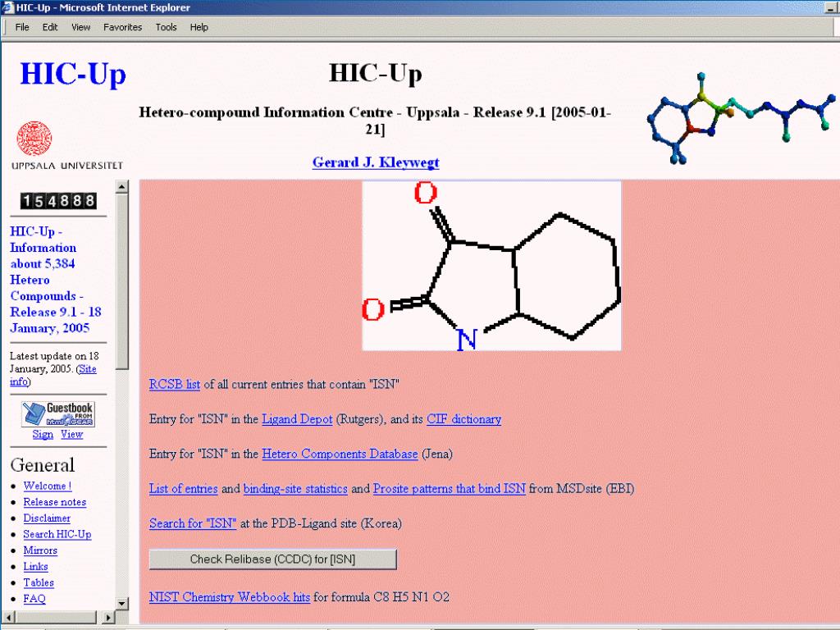Open the Gerard J. Kleywegt link
840x630 pixels.
pyautogui.click(x=376, y=162)
